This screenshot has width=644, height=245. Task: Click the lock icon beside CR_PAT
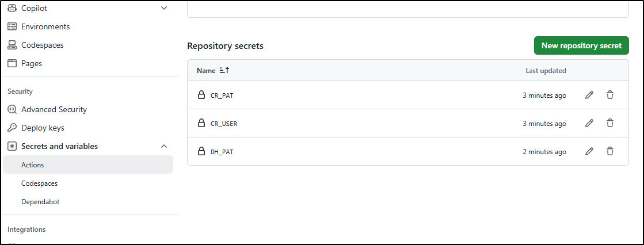201,95
